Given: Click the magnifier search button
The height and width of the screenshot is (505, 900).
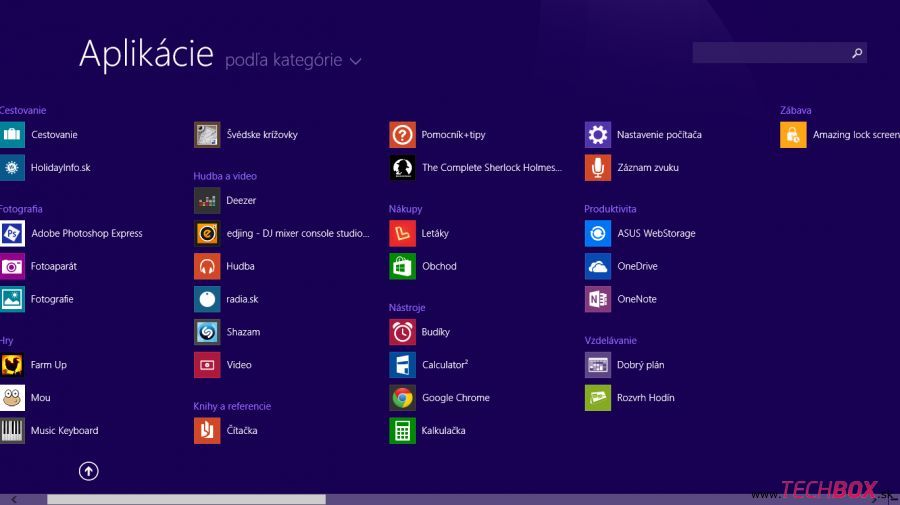Looking at the screenshot, I should point(857,53).
